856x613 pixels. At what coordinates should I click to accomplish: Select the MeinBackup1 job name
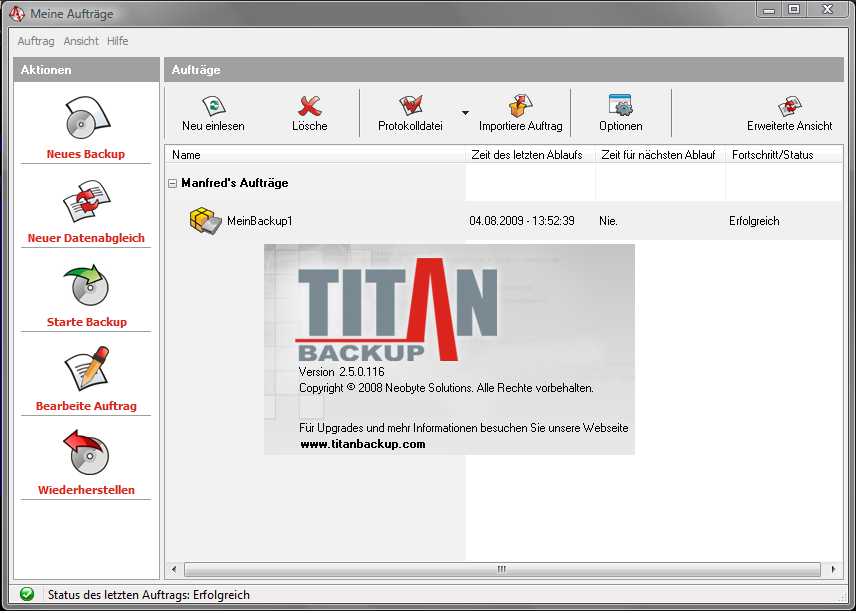260,221
